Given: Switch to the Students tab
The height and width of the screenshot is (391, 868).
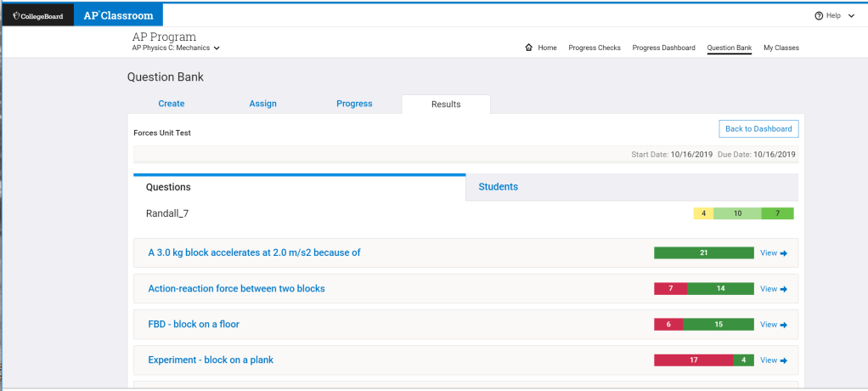Looking at the screenshot, I should point(498,187).
